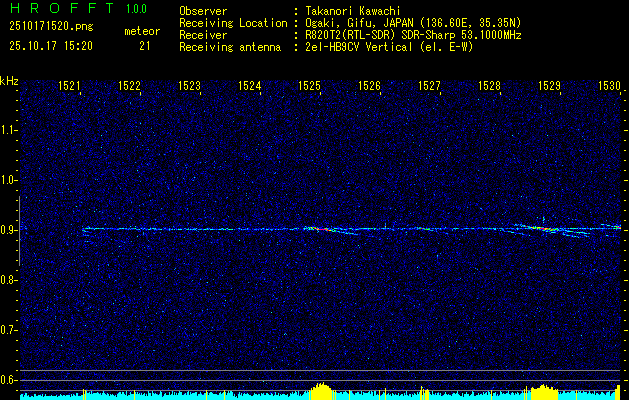Click the 1521 time axis marker
This screenshot has height=400, width=629.
coord(69,85)
